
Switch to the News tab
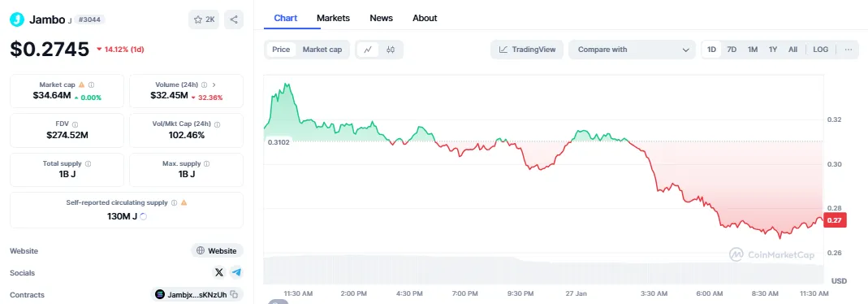point(382,18)
